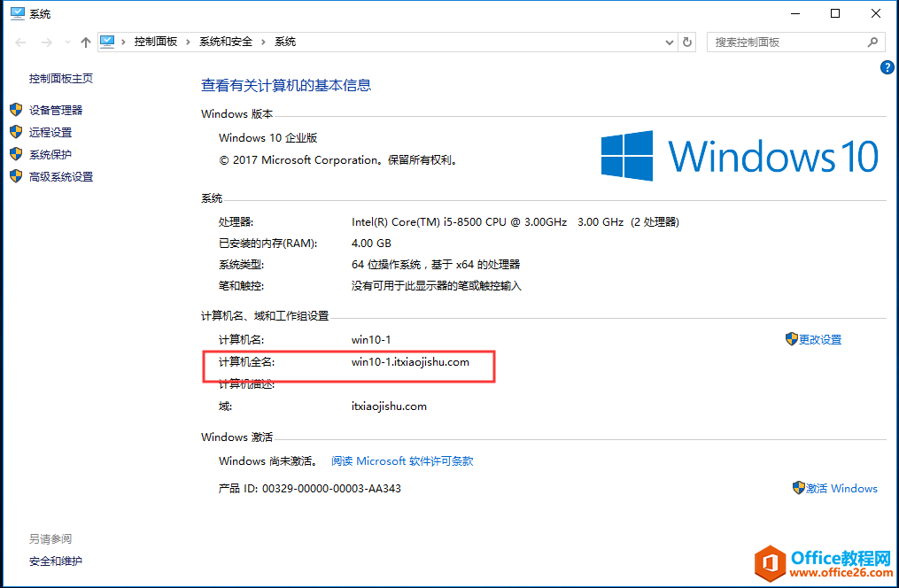The image size is (899, 588).
Task: Click the shield icon beside 系统保护
Action: 16,154
